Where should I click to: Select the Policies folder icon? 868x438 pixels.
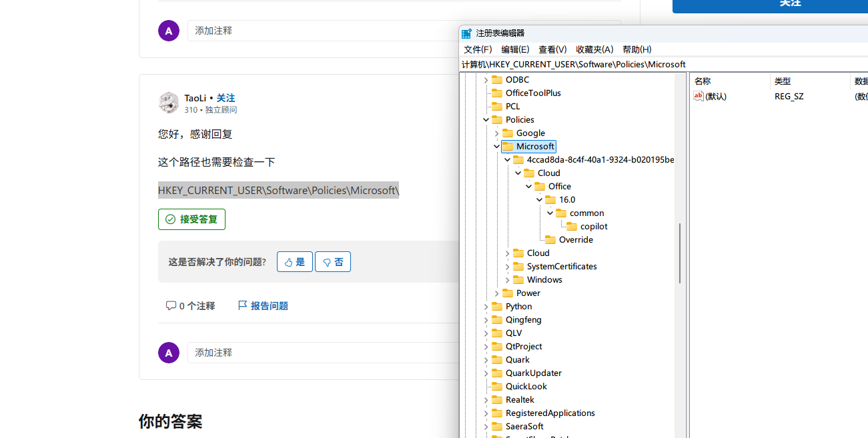point(497,120)
